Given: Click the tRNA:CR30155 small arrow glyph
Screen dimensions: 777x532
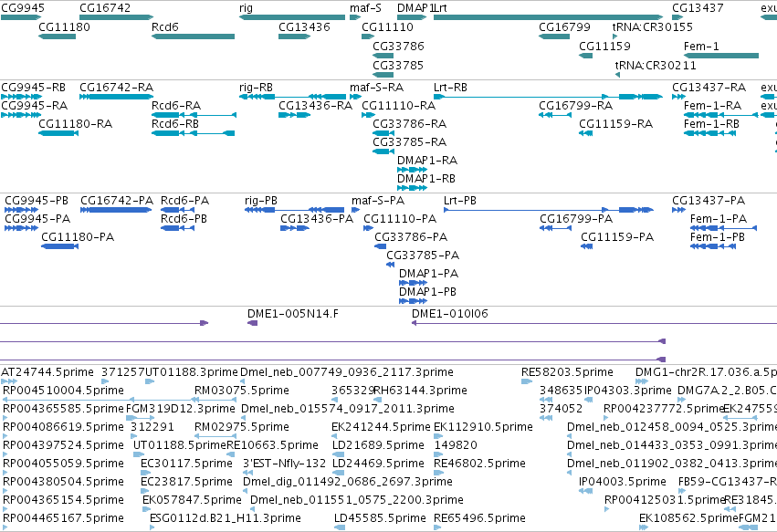Looking at the screenshot, I should click(615, 37).
